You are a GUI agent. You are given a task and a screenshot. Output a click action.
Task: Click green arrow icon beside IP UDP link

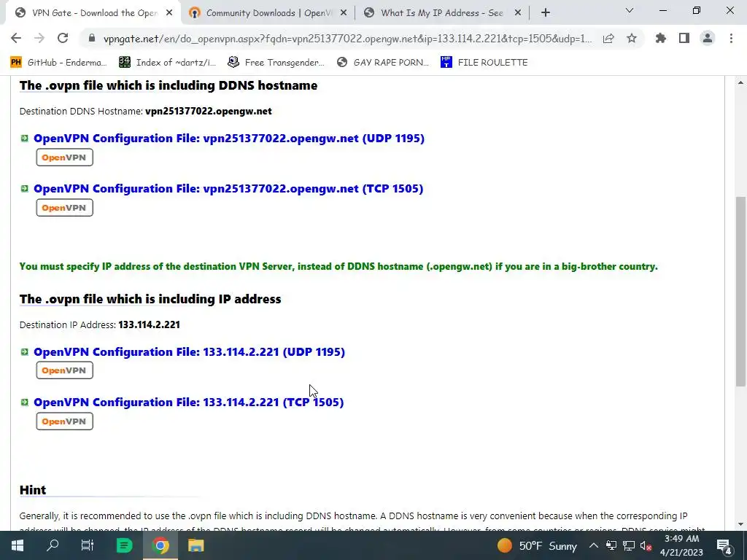(x=25, y=352)
